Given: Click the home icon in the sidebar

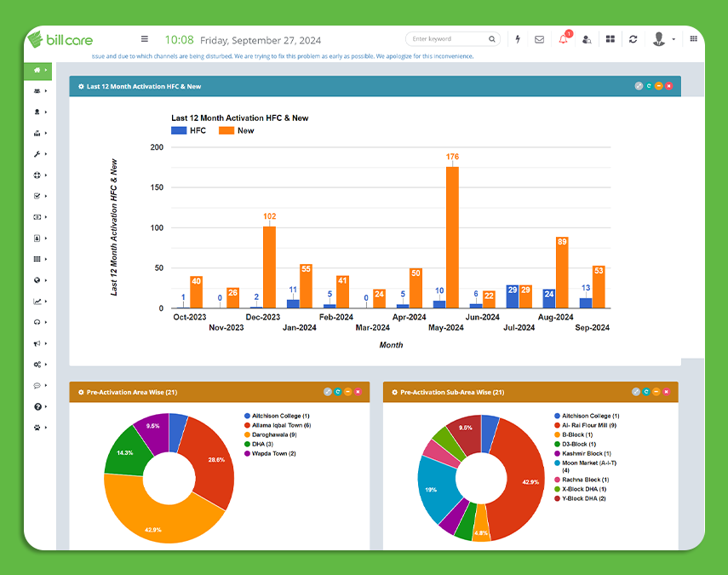Looking at the screenshot, I should (37, 70).
